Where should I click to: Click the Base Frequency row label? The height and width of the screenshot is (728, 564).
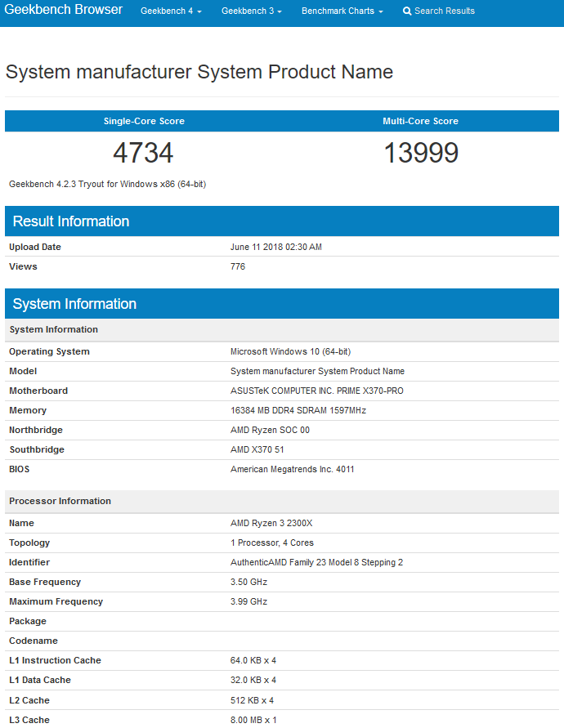(x=45, y=582)
